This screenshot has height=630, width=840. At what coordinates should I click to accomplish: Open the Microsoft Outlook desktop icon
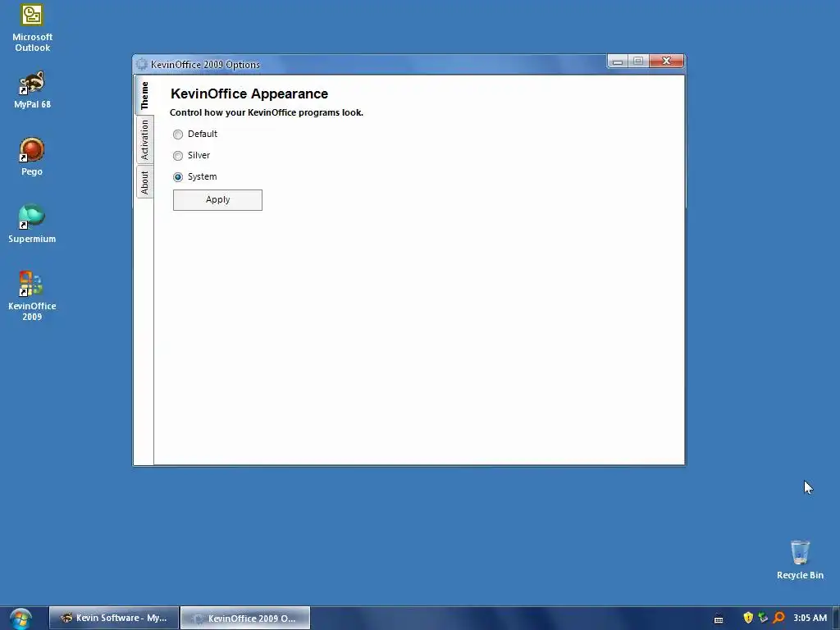pos(32,28)
